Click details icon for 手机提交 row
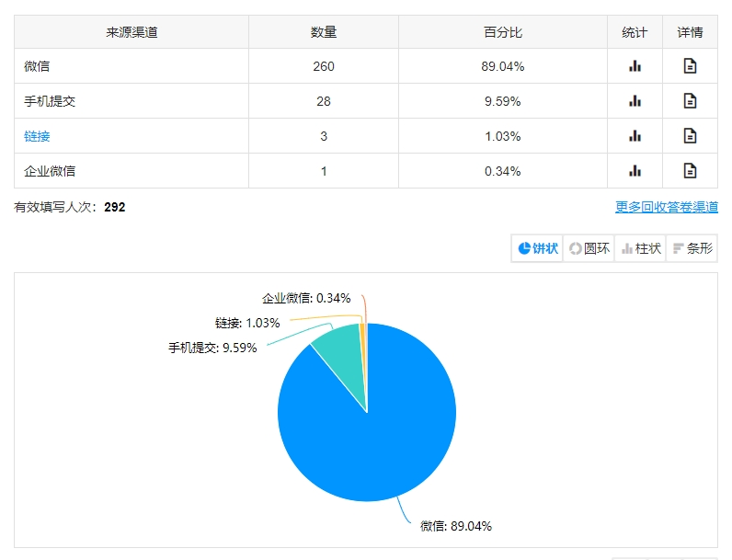This screenshot has width=732, height=560. pos(690,101)
